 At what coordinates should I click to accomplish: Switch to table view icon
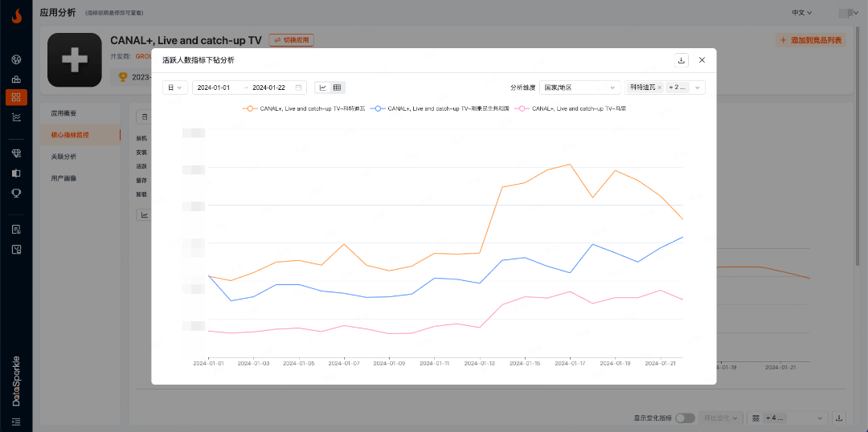coord(337,88)
